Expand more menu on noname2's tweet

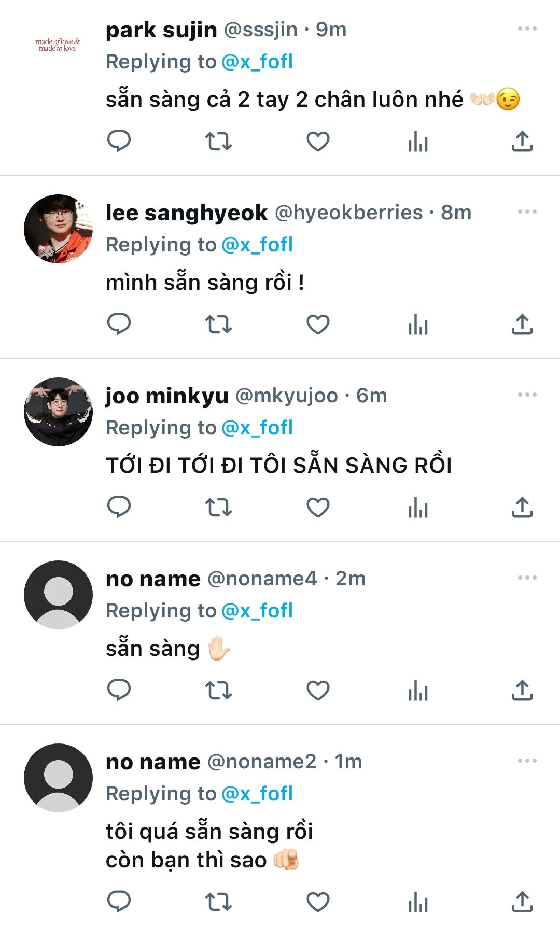pyautogui.click(x=527, y=761)
